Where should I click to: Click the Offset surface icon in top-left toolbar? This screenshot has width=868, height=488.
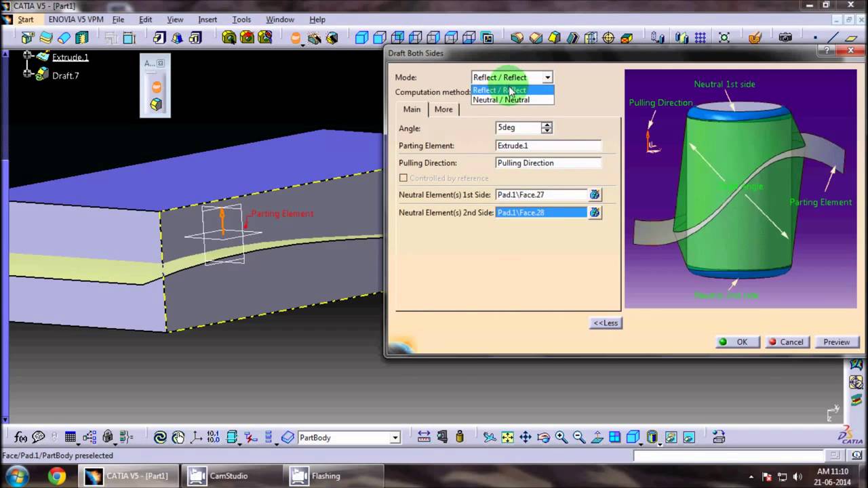point(46,38)
